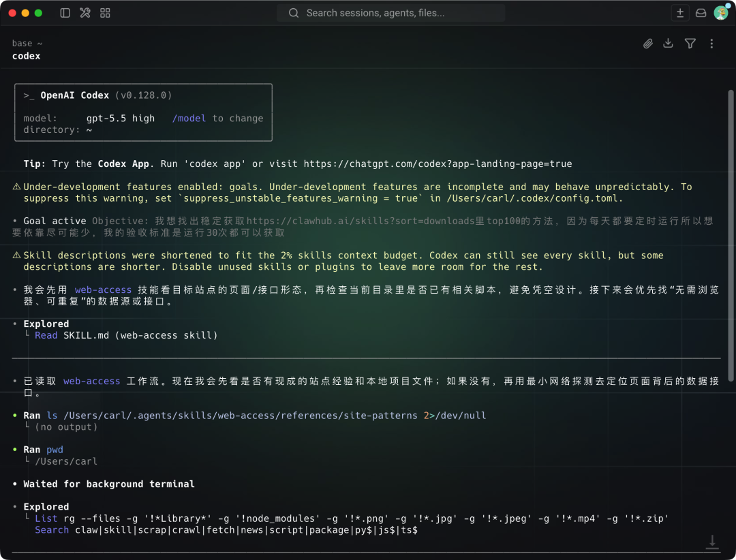The width and height of the screenshot is (736, 560).
Task: Click the List rg --files command entry
Action: click(x=352, y=518)
